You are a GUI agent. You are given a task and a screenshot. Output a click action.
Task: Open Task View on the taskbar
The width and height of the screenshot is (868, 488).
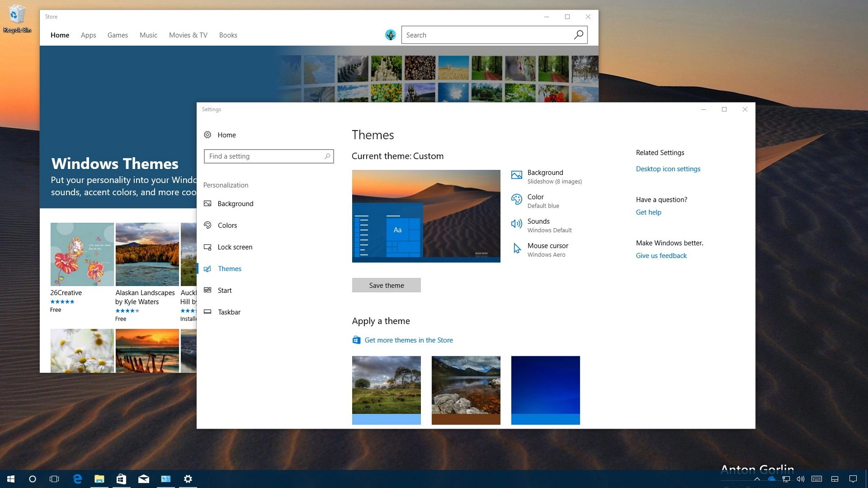54,479
